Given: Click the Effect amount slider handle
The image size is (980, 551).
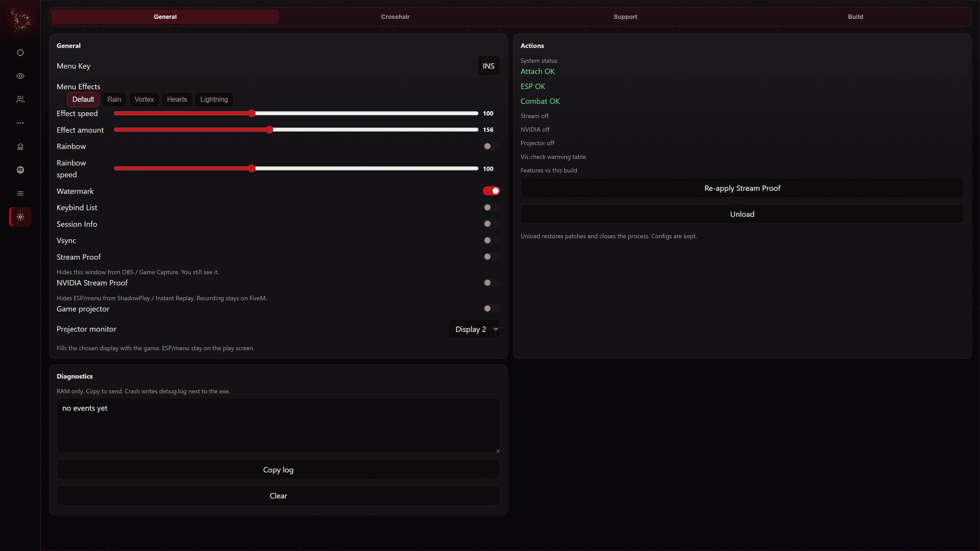Looking at the screenshot, I should coord(269,130).
